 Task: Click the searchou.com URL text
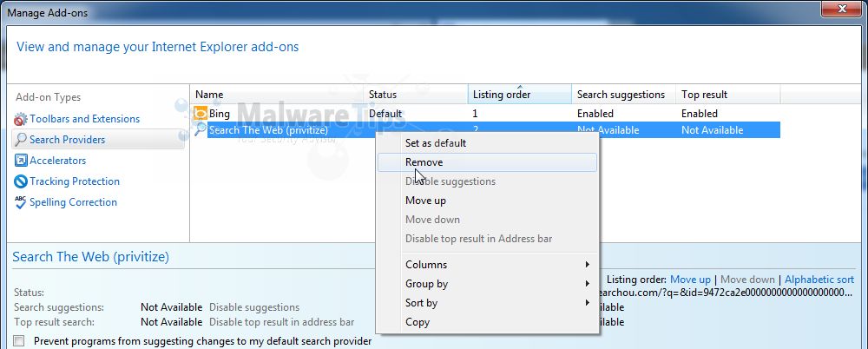(x=726, y=293)
